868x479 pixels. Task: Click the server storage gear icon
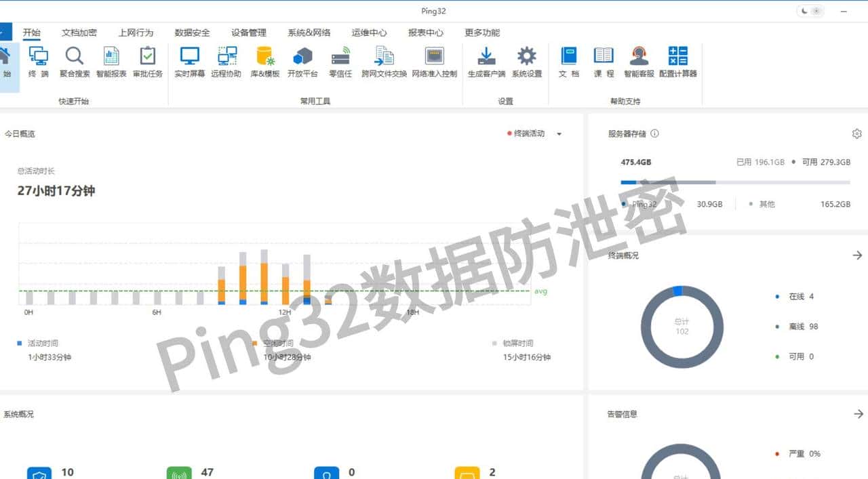[x=856, y=133]
